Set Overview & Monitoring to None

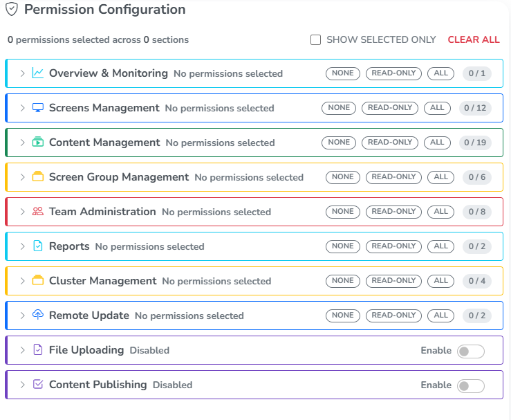click(343, 73)
